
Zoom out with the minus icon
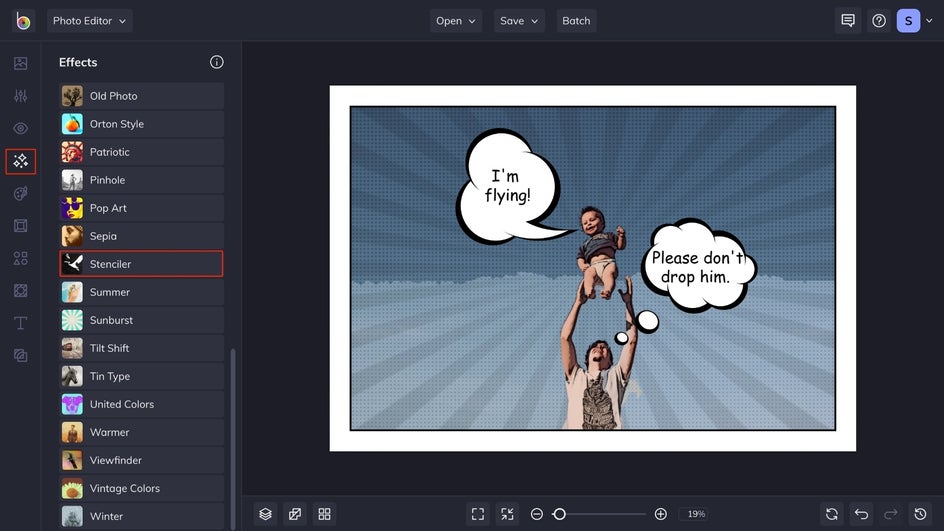(x=537, y=514)
